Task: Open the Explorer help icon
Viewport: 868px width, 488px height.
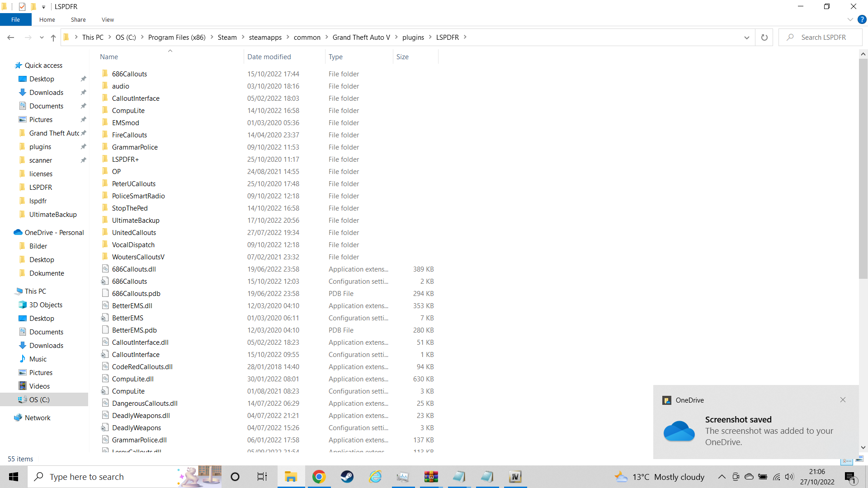Action: pos(862,19)
